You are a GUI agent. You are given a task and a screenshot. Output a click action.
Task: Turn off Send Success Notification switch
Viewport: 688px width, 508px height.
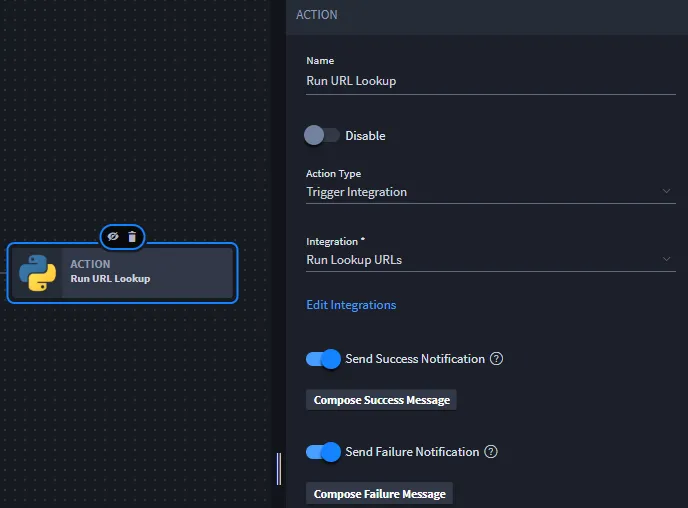pyautogui.click(x=323, y=359)
